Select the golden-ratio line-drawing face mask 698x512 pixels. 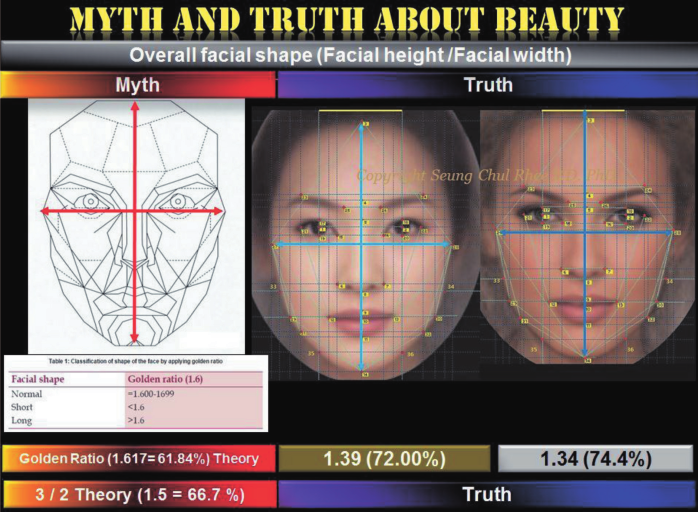pyautogui.click(x=136, y=226)
